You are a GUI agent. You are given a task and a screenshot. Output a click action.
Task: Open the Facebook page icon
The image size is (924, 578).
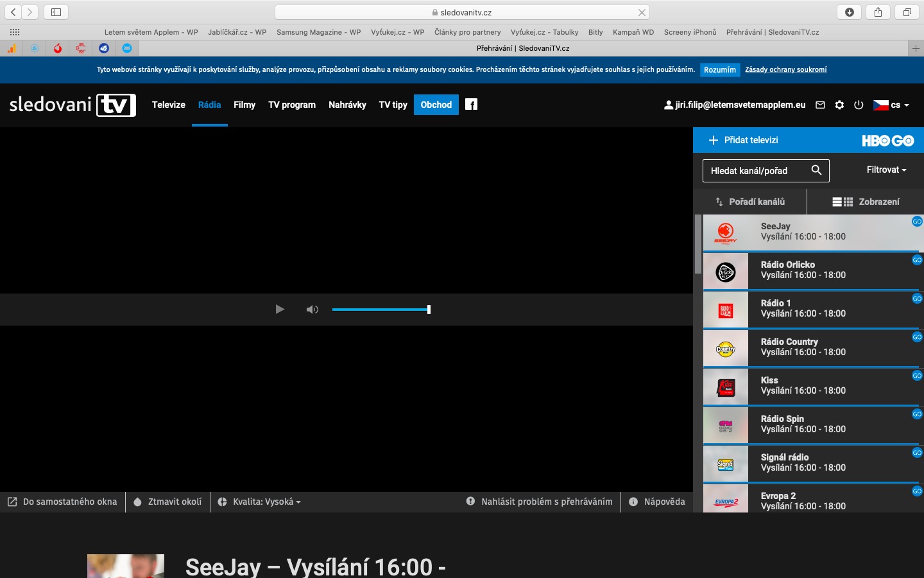[x=472, y=105]
